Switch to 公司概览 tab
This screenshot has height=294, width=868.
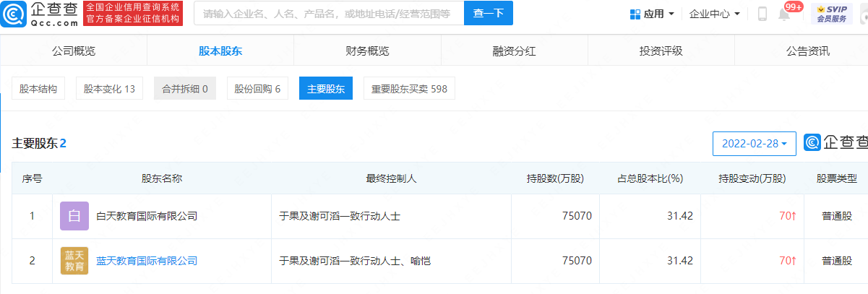point(74,51)
